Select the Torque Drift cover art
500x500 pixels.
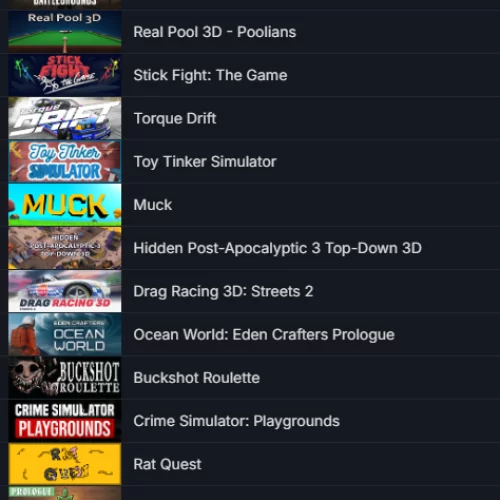(65, 118)
